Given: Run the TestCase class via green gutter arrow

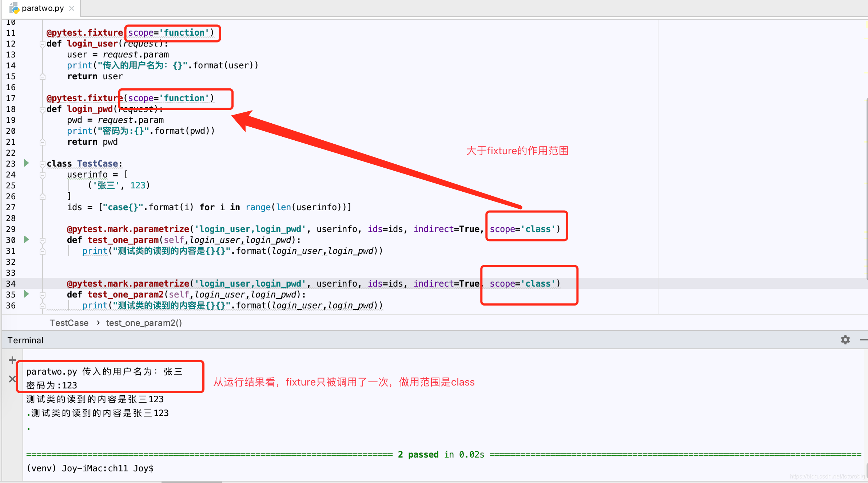Looking at the screenshot, I should click(26, 163).
